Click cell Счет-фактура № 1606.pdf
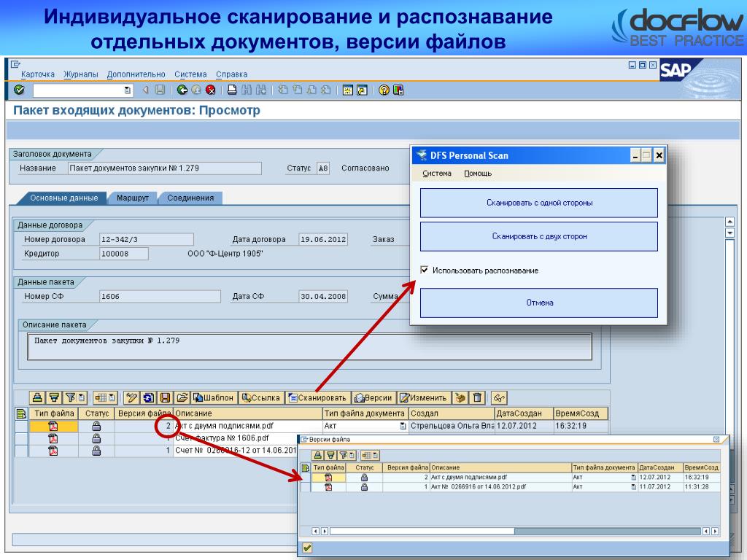Viewport: 747px width, 560px height. click(236, 438)
